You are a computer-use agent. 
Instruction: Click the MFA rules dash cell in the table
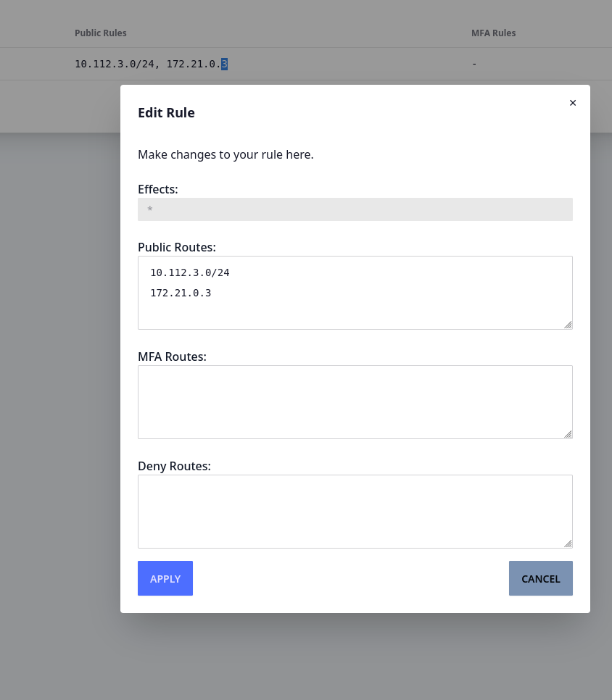click(x=474, y=64)
